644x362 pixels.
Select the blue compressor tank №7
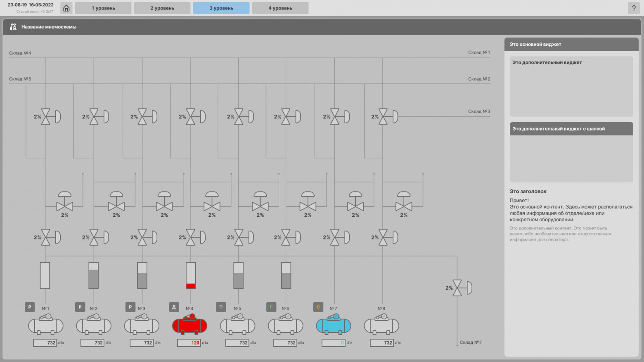[x=333, y=324]
